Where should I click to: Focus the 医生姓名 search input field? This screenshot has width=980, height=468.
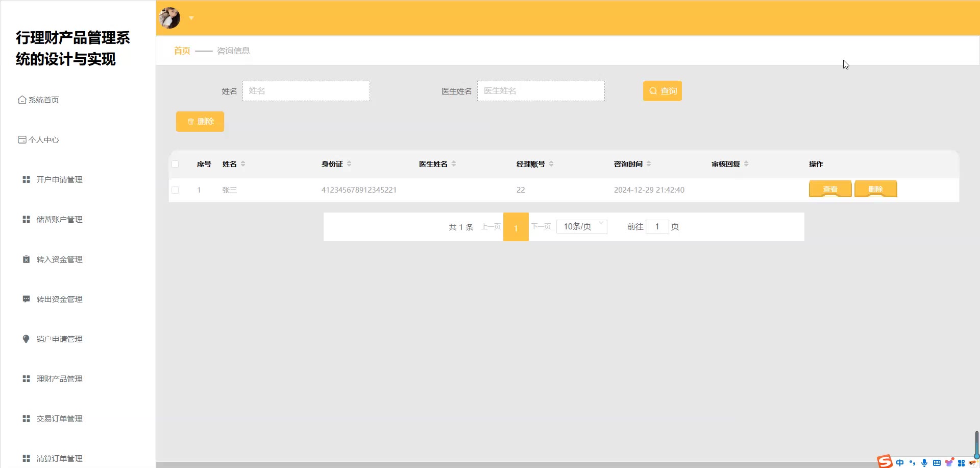[541, 91]
